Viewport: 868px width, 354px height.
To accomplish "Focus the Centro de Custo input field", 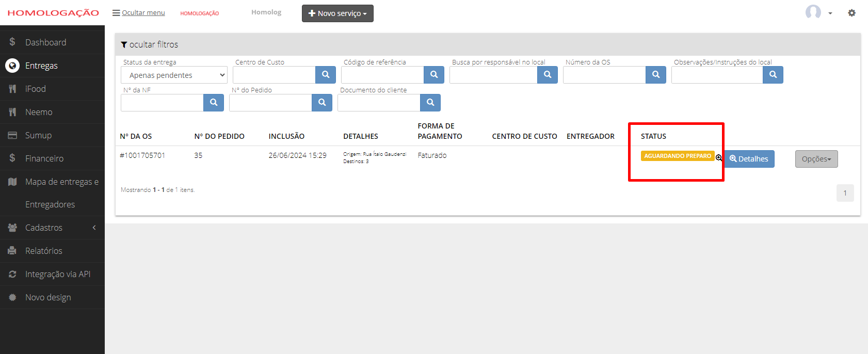I will [274, 75].
